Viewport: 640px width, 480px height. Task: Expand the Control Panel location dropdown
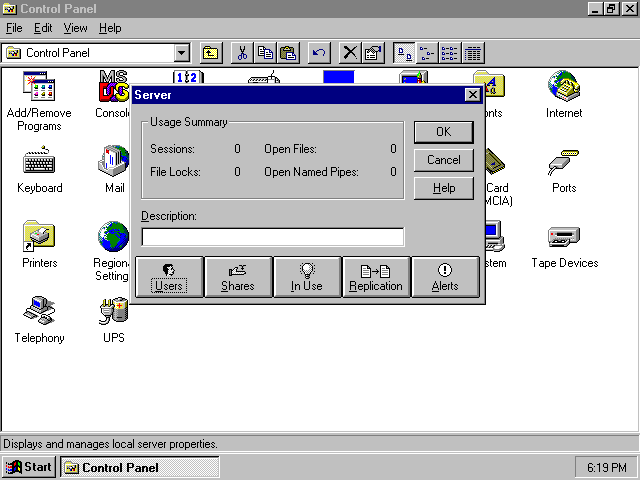tap(182, 53)
